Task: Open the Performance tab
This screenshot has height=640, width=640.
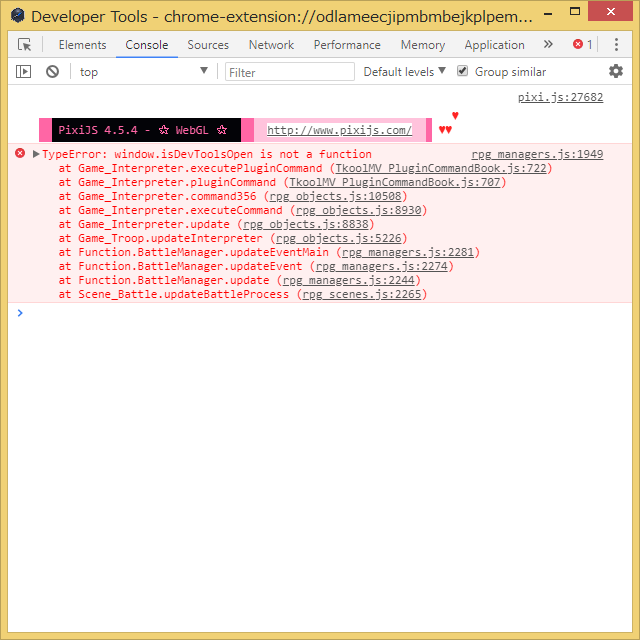Action: [347, 45]
